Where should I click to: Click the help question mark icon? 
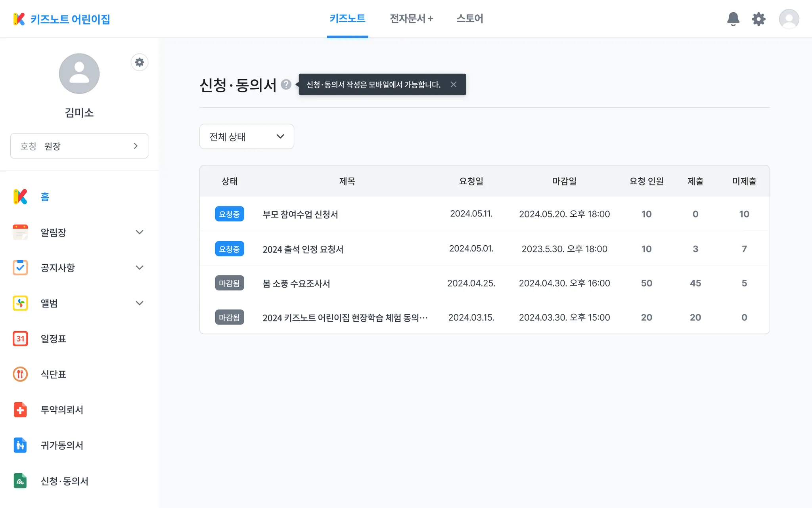point(286,84)
